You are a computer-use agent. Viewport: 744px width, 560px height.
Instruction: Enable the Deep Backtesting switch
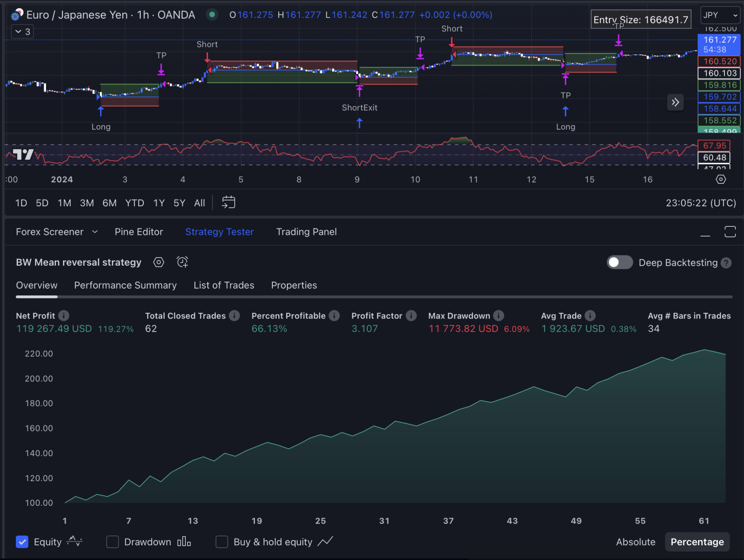click(620, 263)
